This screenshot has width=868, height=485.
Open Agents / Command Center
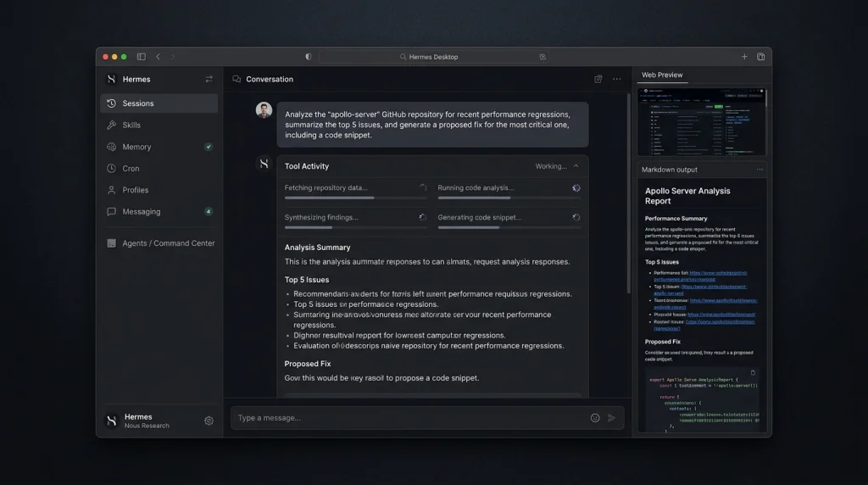(x=159, y=243)
